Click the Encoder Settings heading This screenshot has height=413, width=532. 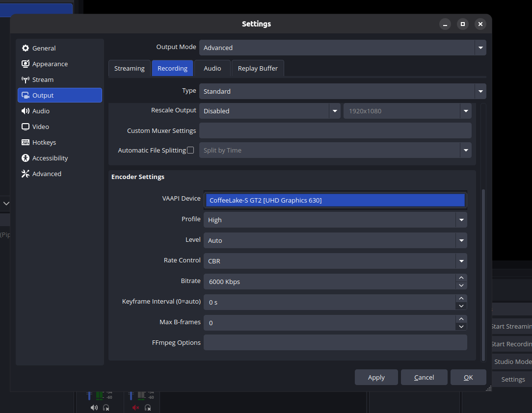(x=138, y=177)
